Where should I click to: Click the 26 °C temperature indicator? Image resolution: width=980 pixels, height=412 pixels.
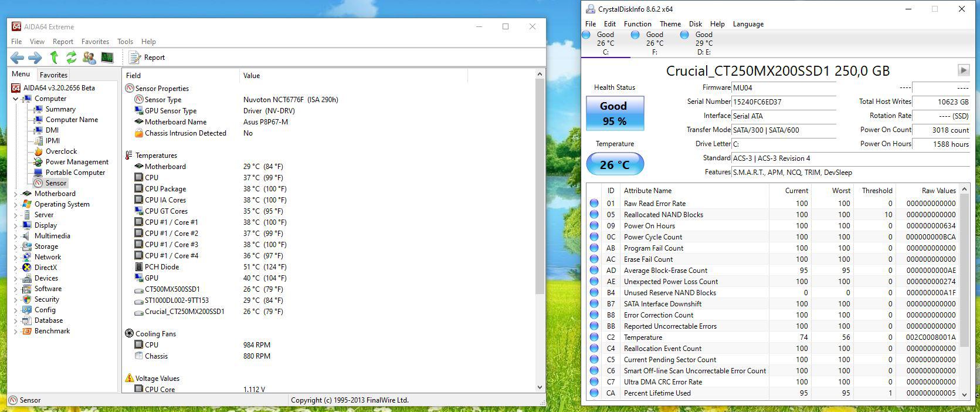(x=615, y=164)
